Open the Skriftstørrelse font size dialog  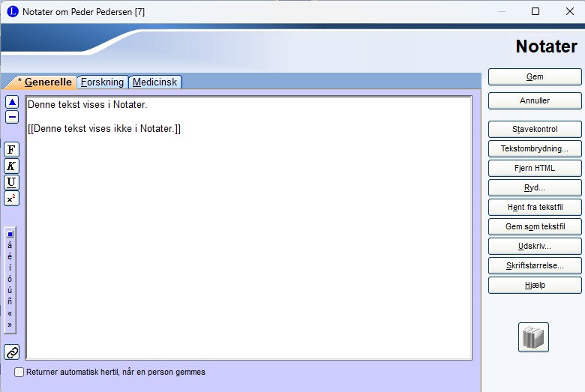point(535,265)
